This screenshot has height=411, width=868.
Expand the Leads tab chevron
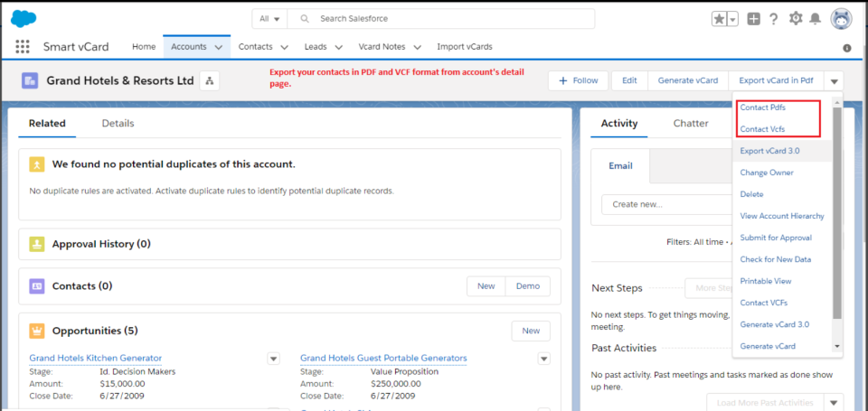coord(339,48)
